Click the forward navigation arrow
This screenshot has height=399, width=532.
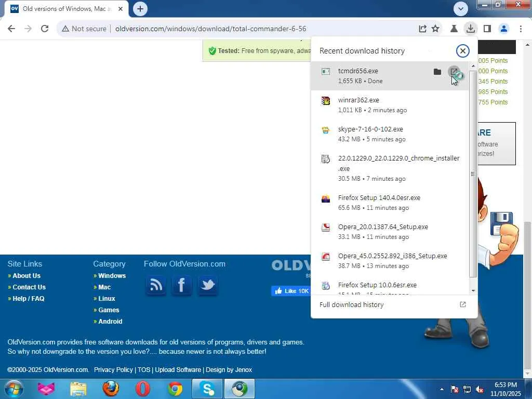click(28, 29)
